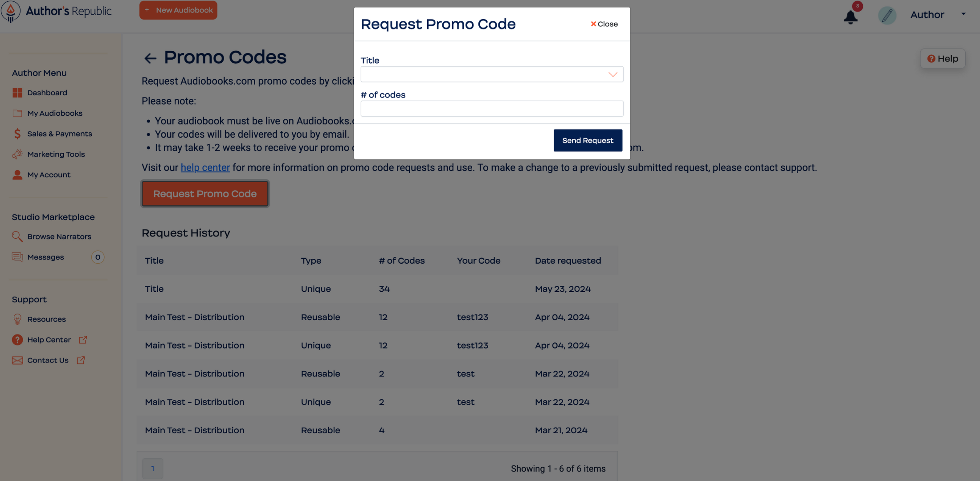Screen dimensions: 980x481
Task: Click the pencil avatar icon
Action: pyautogui.click(x=887, y=15)
